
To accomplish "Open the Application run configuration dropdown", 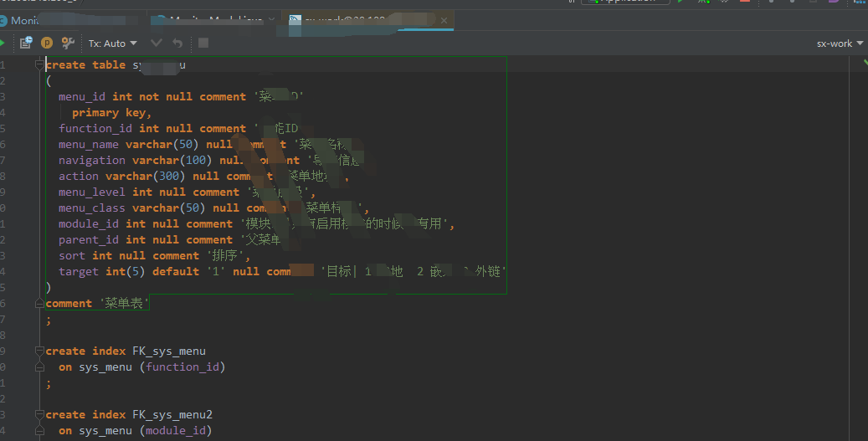I will pos(625,2).
